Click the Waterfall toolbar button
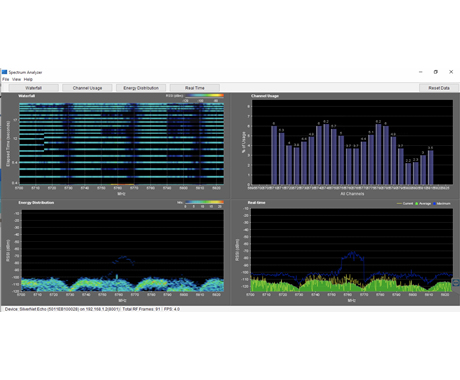460x380 pixels. point(34,88)
